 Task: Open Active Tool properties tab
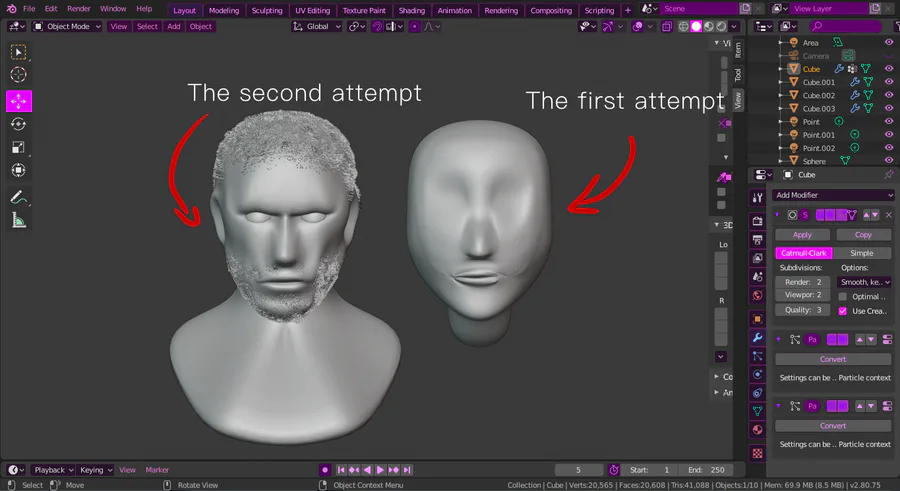point(758,198)
